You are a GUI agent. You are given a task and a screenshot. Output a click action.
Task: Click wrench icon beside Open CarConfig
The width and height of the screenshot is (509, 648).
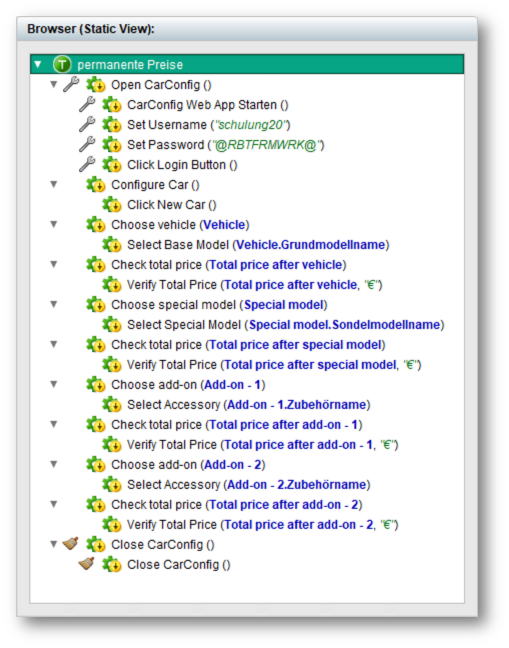[x=71, y=84]
